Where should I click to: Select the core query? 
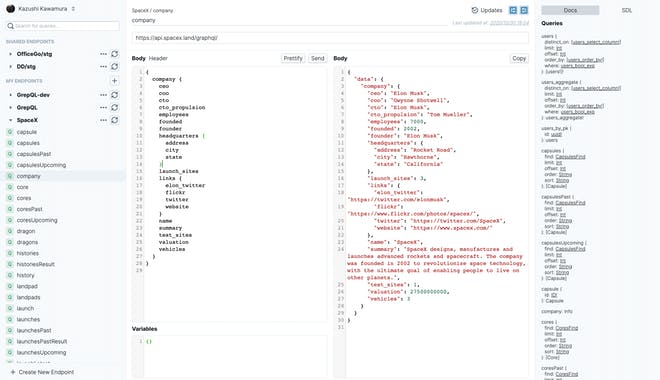(23, 187)
